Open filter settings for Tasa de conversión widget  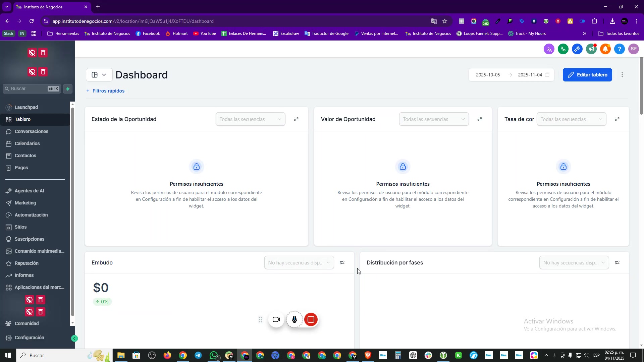coord(617,119)
